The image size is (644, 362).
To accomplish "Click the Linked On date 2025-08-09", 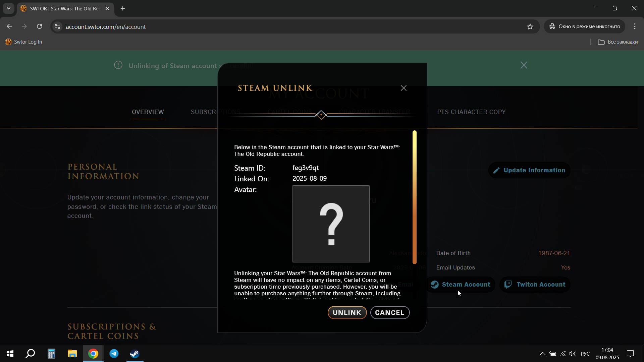I will 310,178.
